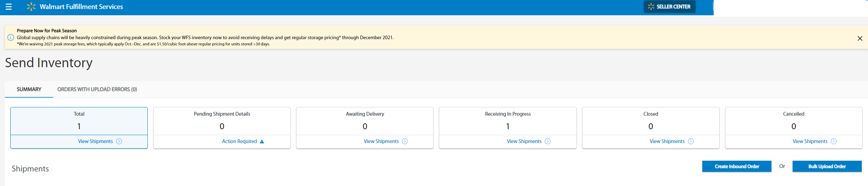Click arrow icon in Awaiting Delivery card
Viewport: 868px width, 186px height.
tap(405, 141)
